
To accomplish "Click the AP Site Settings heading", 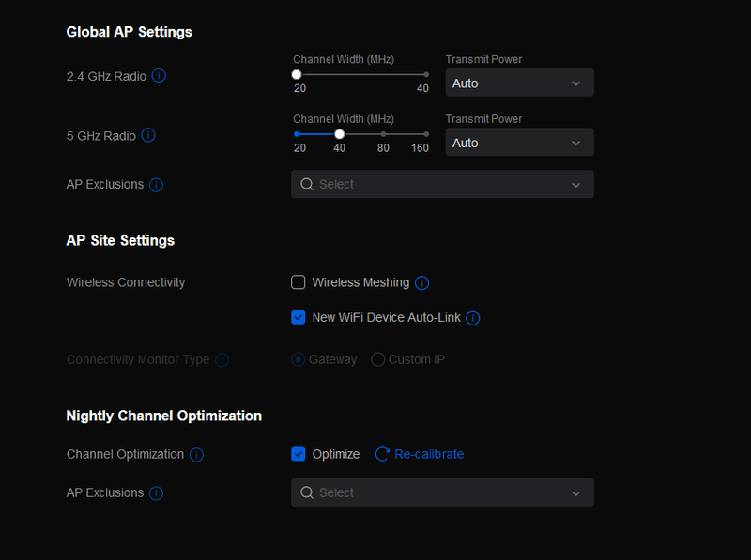I will (x=120, y=240).
